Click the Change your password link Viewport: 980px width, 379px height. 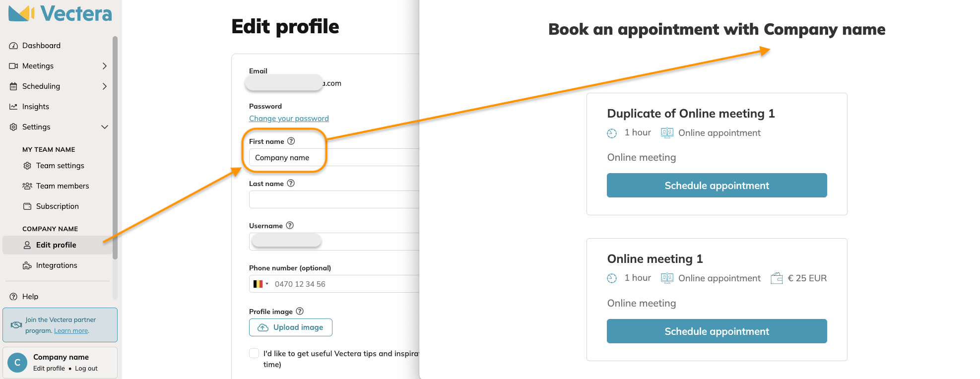tap(289, 119)
